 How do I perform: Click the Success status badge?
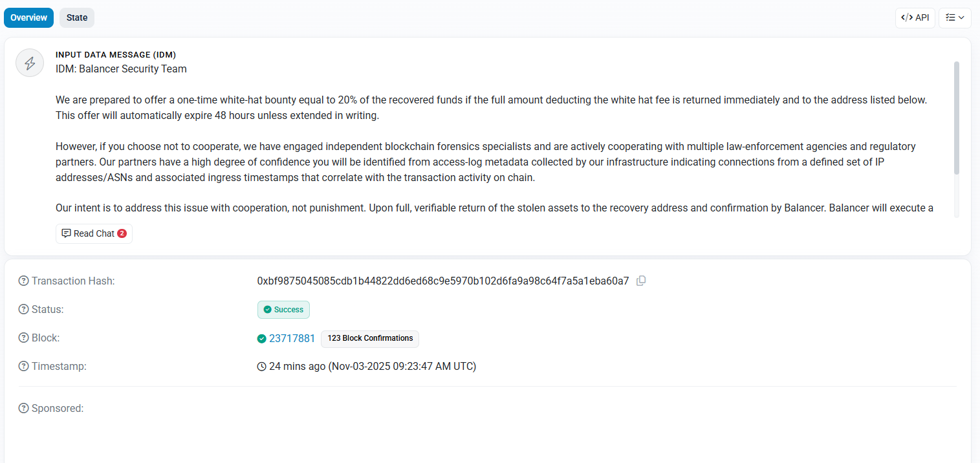(283, 310)
